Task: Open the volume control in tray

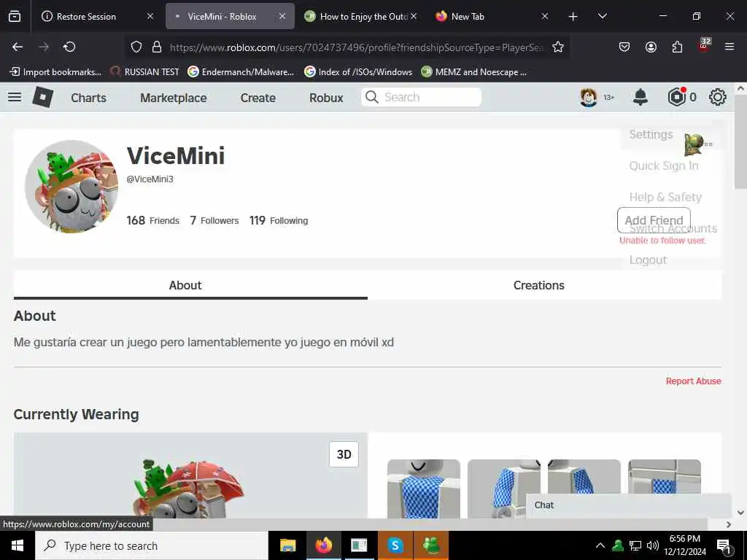Action: [x=653, y=545]
